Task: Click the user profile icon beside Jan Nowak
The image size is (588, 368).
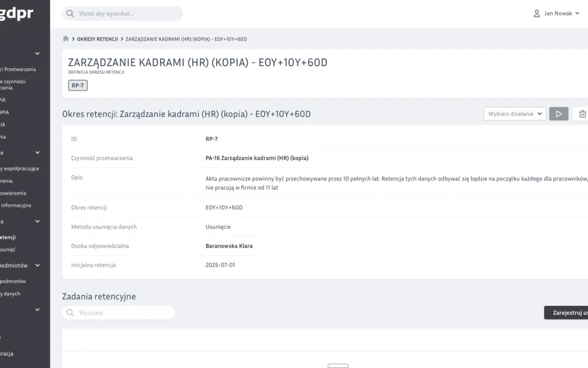Action: tap(537, 14)
